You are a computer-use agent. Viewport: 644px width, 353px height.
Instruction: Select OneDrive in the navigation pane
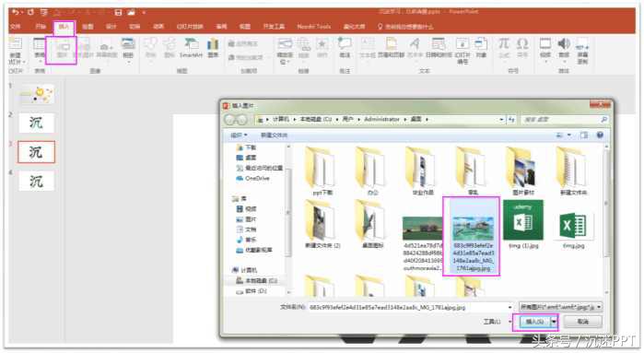[253, 179]
